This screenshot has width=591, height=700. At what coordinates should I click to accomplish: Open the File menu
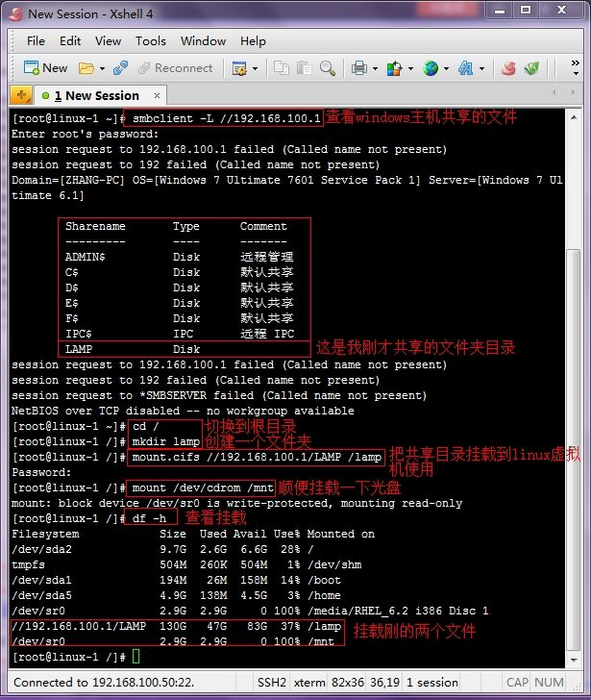point(36,41)
